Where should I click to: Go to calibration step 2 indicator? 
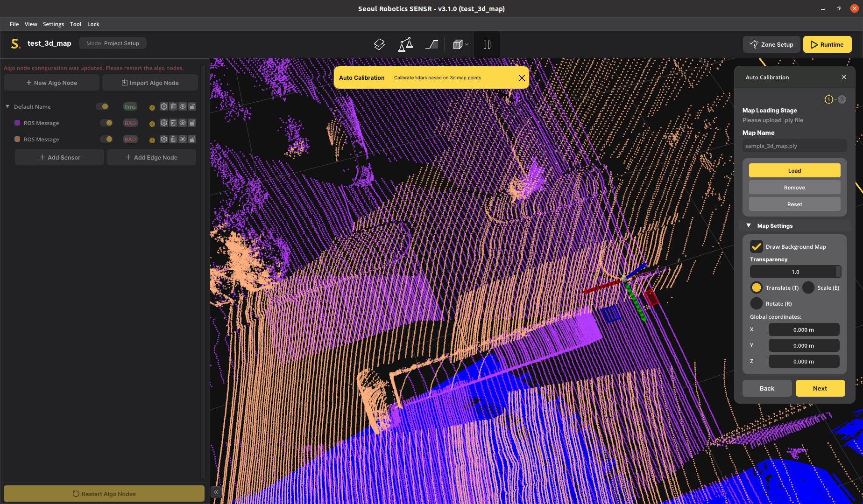tap(842, 99)
